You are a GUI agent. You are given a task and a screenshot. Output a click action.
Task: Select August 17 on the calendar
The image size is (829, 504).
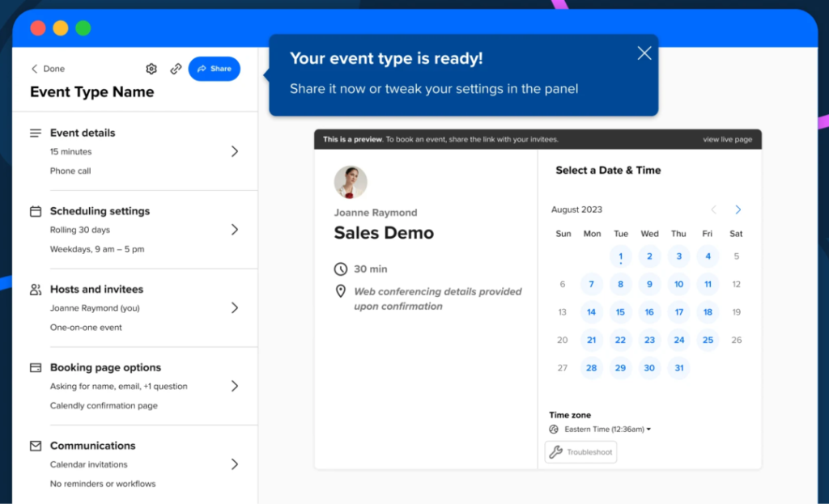(x=679, y=312)
